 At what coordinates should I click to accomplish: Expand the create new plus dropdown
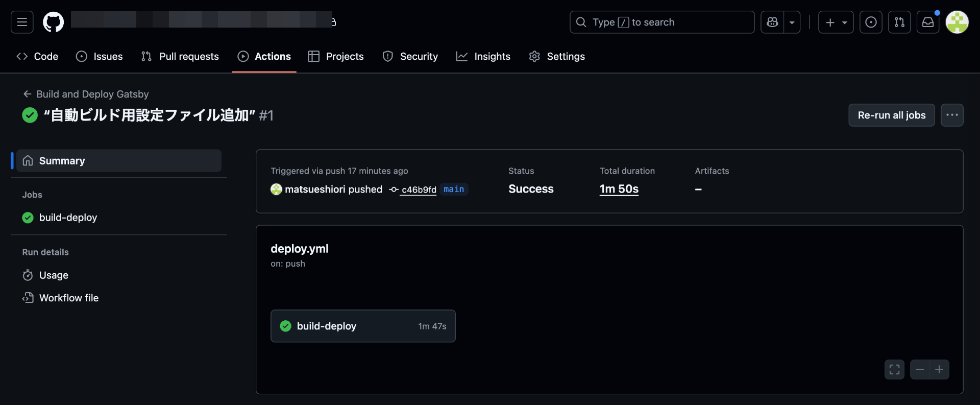836,22
